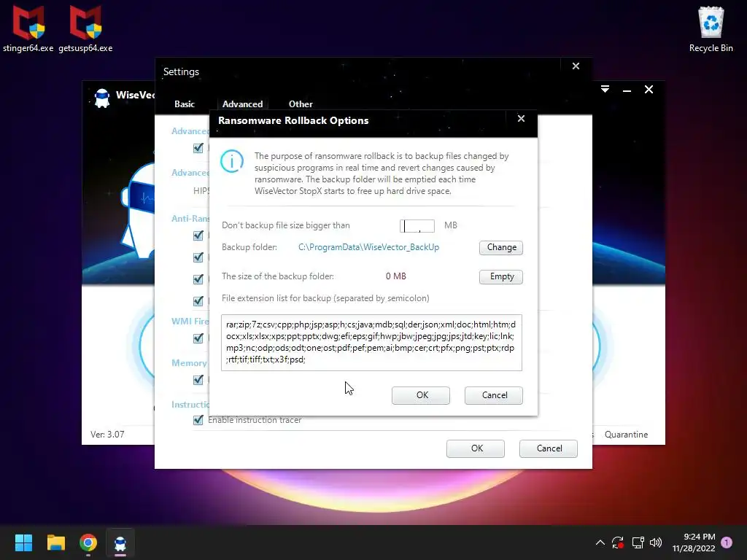Cancel the Ransomware Rollback Options dialog
The height and width of the screenshot is (560, 747).
494,395
